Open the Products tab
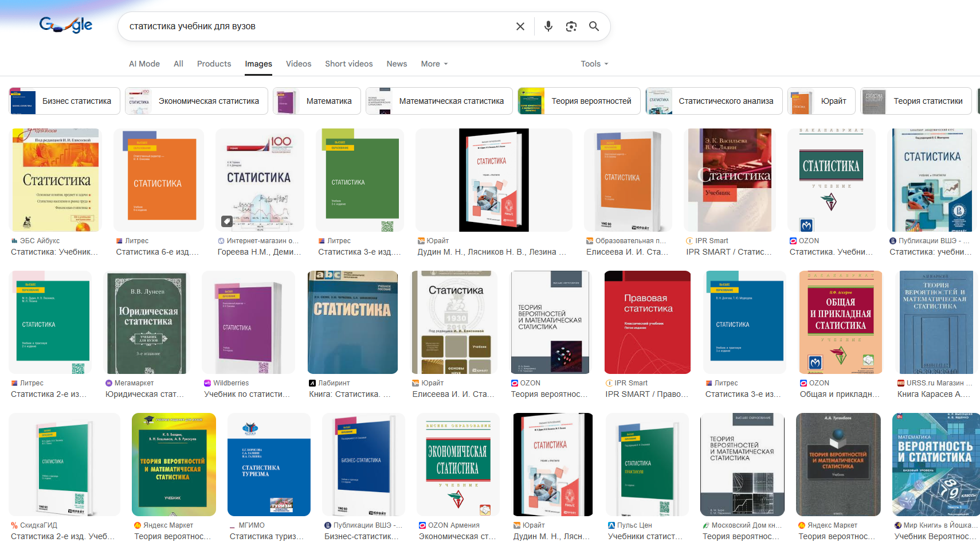Image resolution: width=980 pixels, height=546 pixels. tap(214, 64)
